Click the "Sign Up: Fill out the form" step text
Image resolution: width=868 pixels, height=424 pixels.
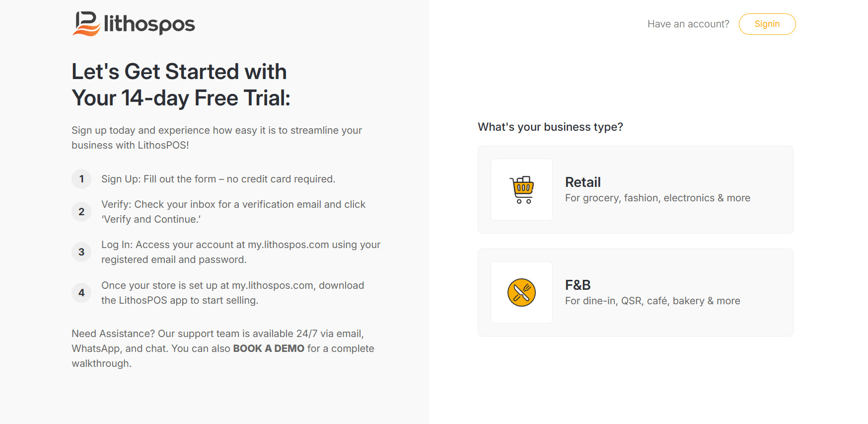coord(218,179)
